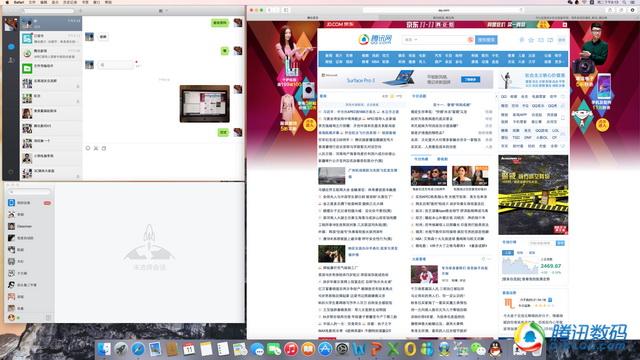Select QQ contact with red unread badge
The height and width of the screenshot is (360, 640).
click(x=30, y=202)
